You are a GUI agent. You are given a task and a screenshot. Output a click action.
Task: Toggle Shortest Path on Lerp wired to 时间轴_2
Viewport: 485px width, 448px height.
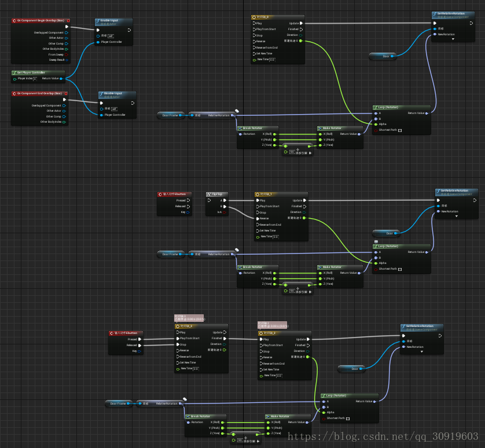click(x=348, y=418)
